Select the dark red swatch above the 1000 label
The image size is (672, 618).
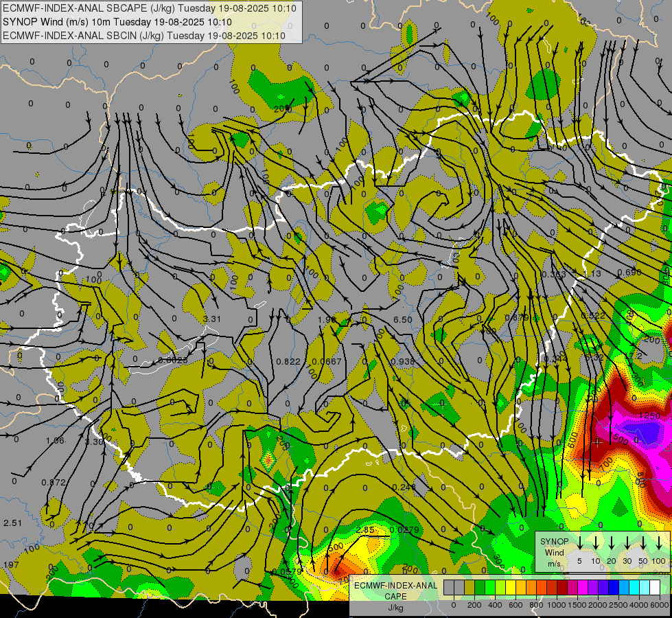(562, 587)
